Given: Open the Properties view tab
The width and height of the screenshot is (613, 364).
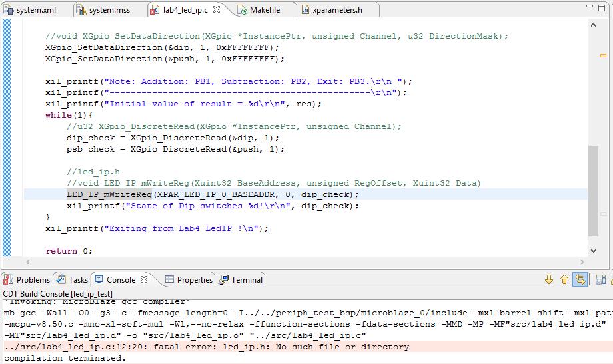Looking at the screenshot, I should point(189,280).
